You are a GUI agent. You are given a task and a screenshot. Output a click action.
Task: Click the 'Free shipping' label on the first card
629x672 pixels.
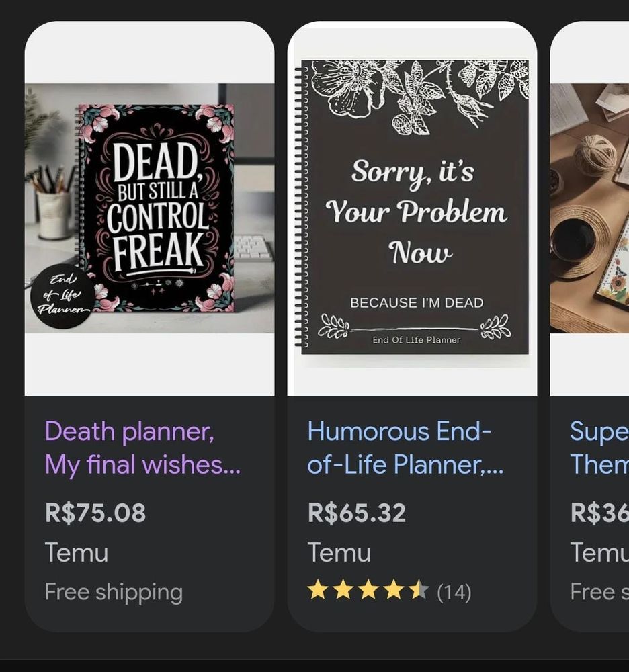pyautogui.click(x=114, y=592)
